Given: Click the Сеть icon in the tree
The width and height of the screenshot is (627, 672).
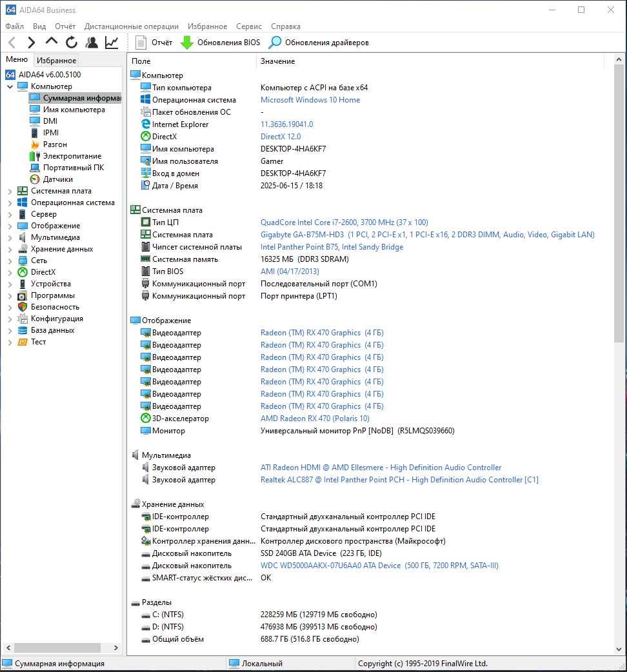Looking at the screenshot, I should 23,260.
